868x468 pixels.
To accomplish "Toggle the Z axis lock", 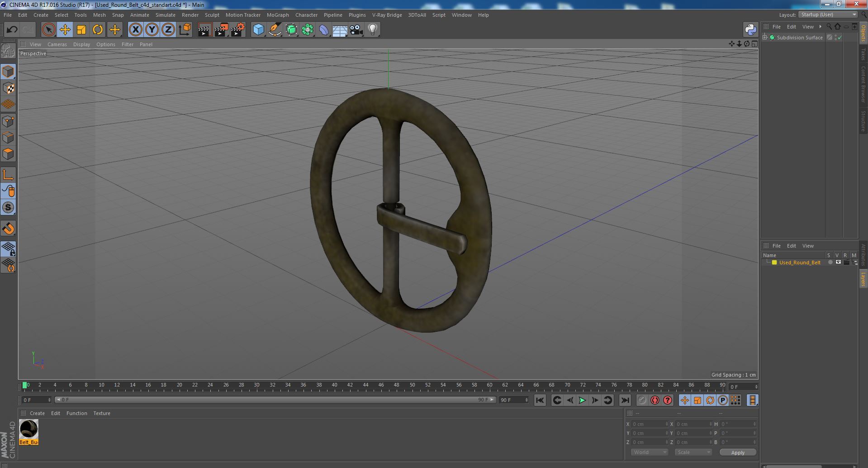I will coord(168,30).
